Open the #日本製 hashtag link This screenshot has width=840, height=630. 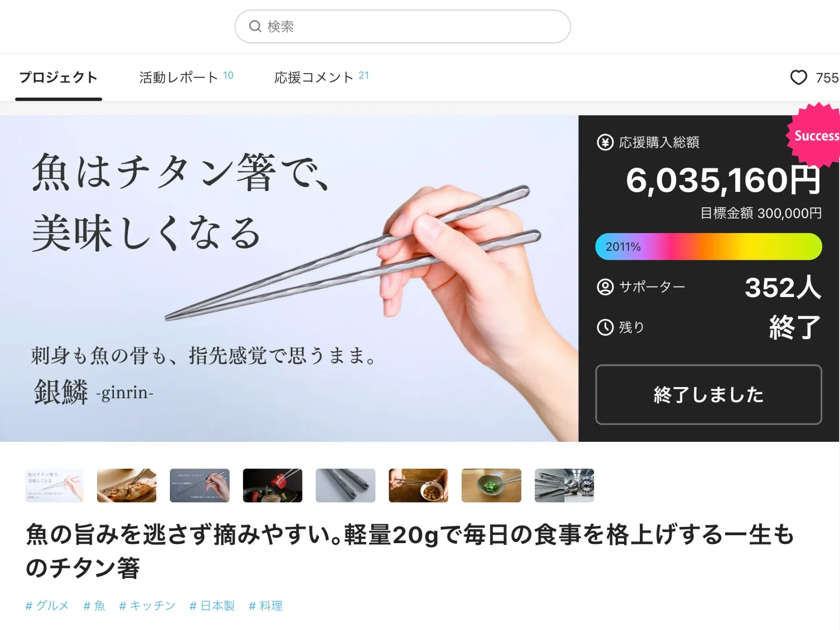212,606
